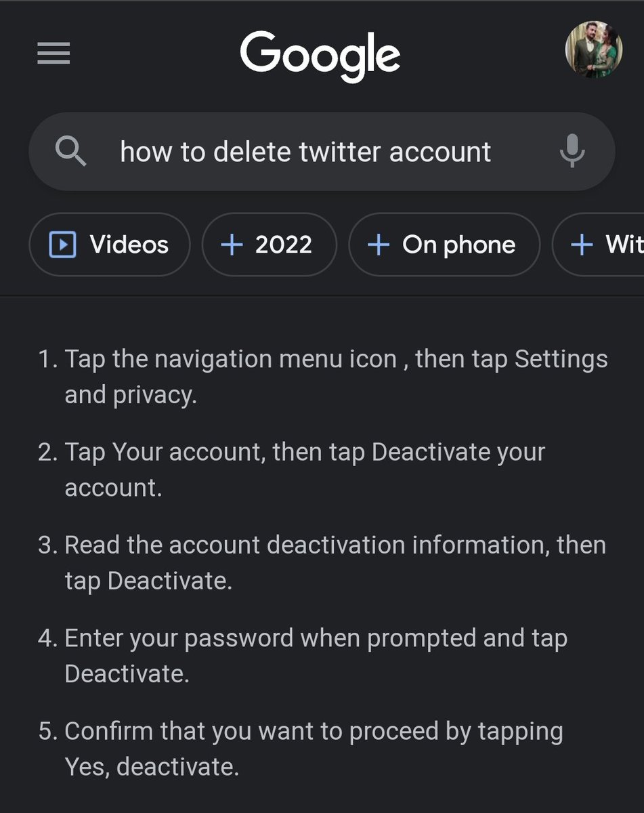644x813 pixels.
Task: Click step 4 Enter your password text
Action: 303,655
